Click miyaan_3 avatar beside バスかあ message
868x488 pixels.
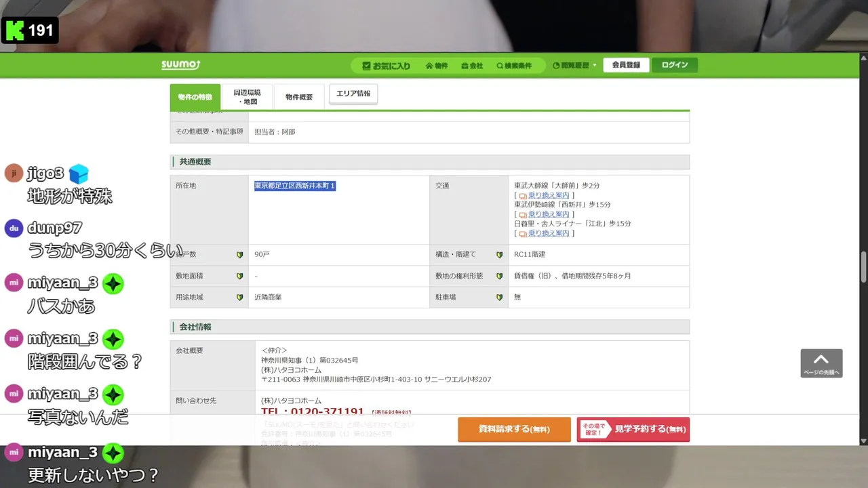click(14, 283)
